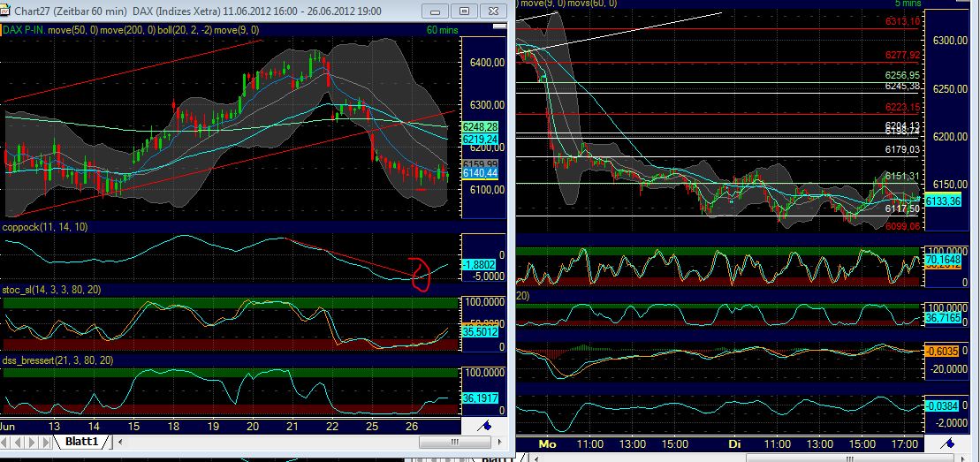Click the 6245,38 level label
The width and height of the screenshot is (980, 462).
point(902,86)
